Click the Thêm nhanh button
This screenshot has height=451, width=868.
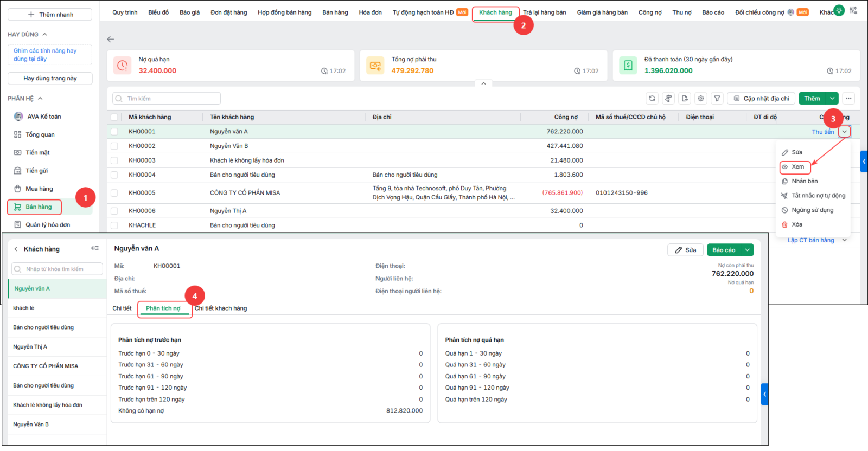tap(50, 15)
